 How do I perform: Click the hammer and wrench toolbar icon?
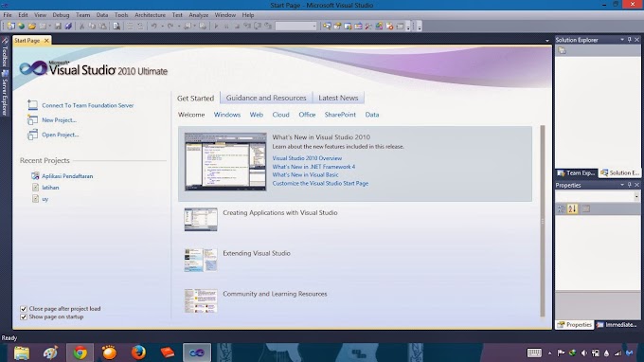[x=368, y=26]
